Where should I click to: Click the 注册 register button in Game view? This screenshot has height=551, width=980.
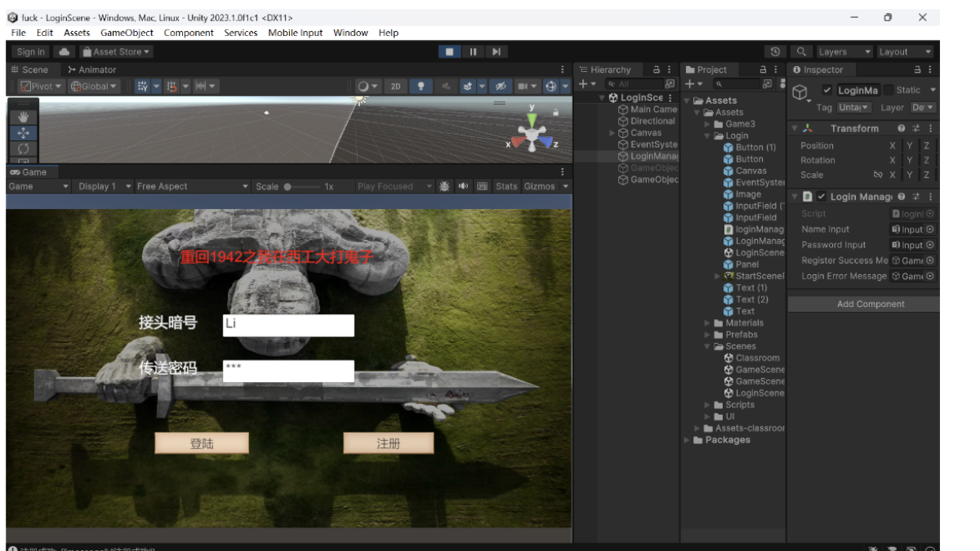(389, 443)
